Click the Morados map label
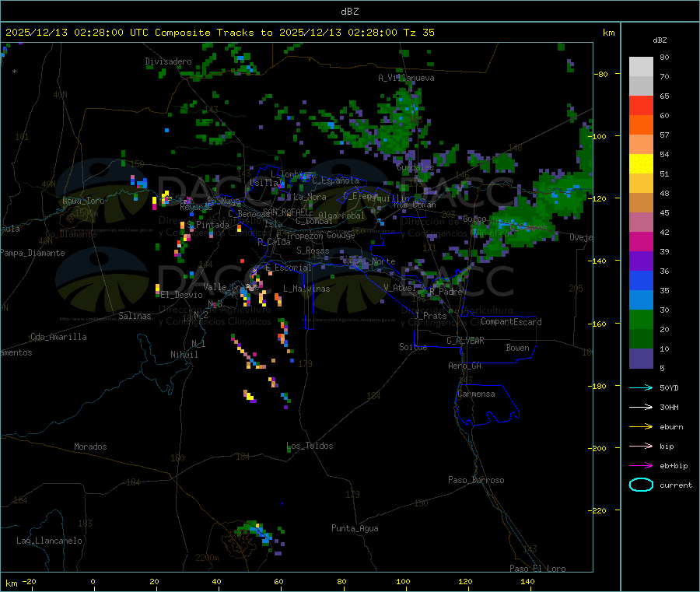This screenshot has width=700, height=592. [x=90, y=447]
